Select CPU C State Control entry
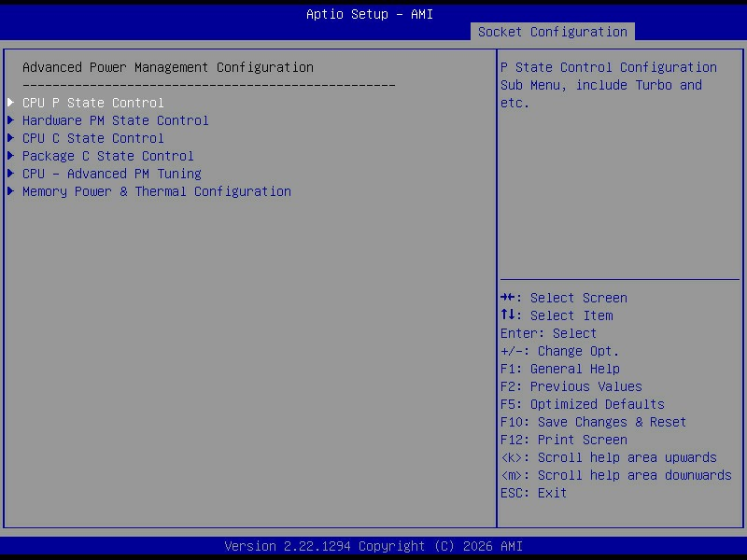This screenshot has height=560, width=747. pyautogui.click(x=92, y=138)
